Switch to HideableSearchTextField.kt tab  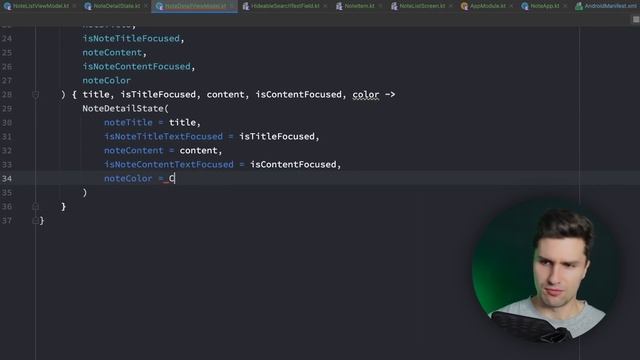pyautogui.click(x=286, y=6)
